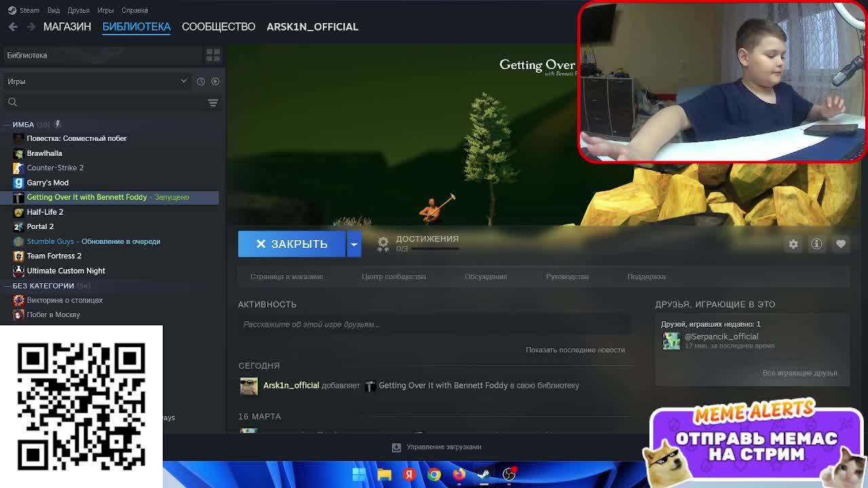
Task: Open the downloads management icon
Action: 397,447
